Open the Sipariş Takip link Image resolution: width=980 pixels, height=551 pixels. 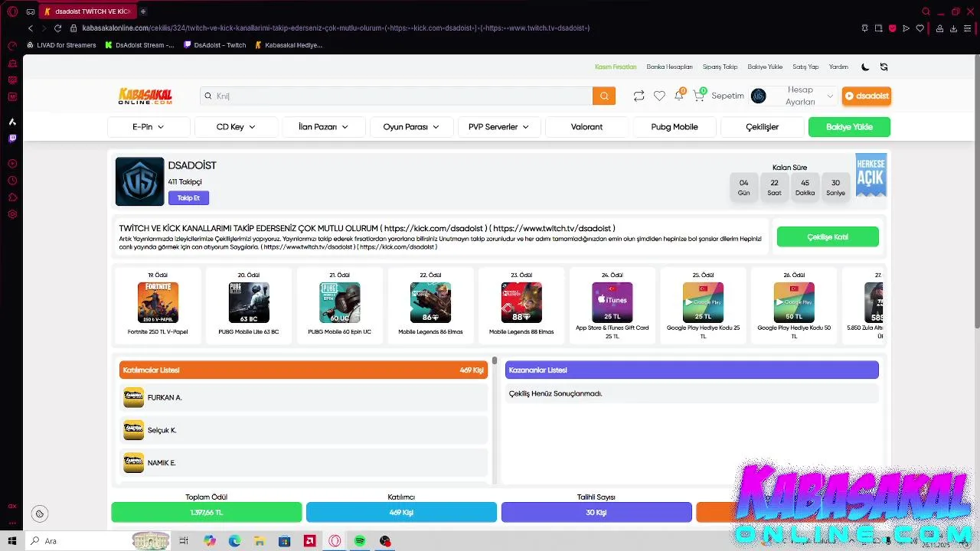tap(720, 67)
